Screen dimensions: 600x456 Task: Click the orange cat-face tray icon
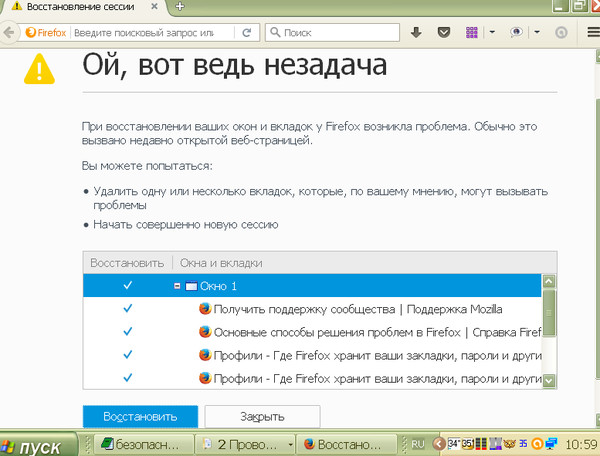point(509,444)
